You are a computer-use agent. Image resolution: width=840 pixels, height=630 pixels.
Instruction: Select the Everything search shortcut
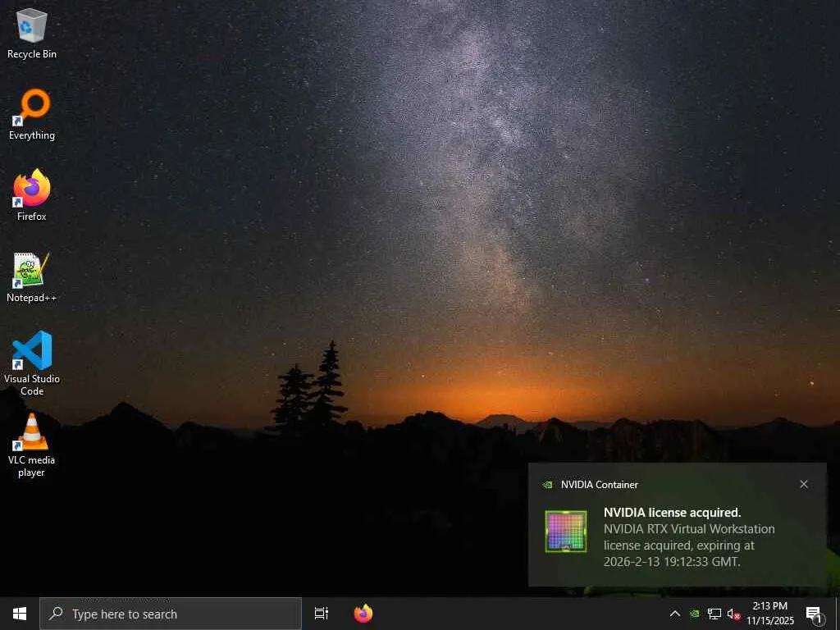click(x=32, y=115)
